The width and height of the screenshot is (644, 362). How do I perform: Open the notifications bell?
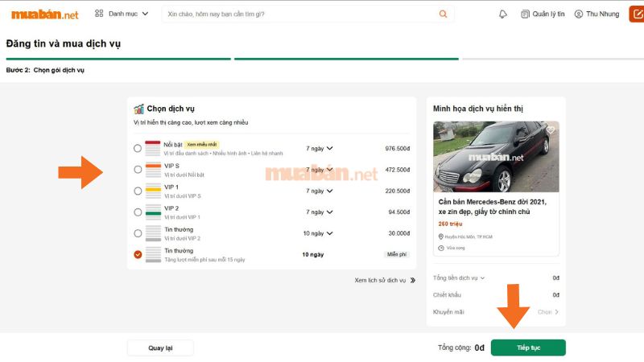(x=503, y=14)
